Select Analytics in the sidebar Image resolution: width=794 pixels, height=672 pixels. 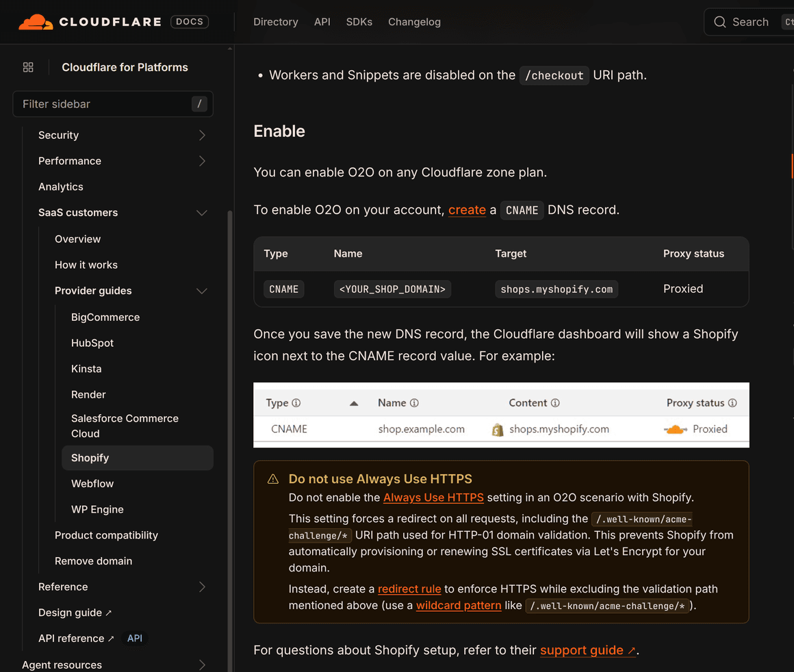point(61,187)
